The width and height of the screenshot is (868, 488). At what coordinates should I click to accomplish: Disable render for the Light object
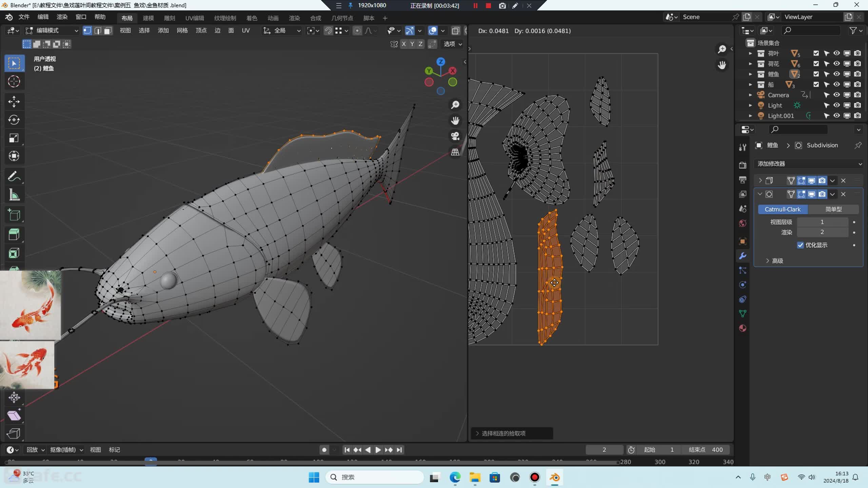tap(857, 105)
